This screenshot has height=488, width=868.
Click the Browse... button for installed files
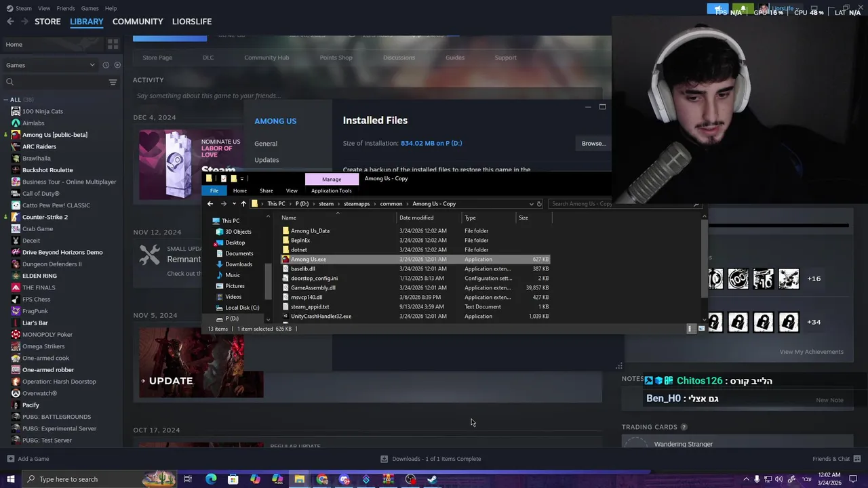point(593,143)
